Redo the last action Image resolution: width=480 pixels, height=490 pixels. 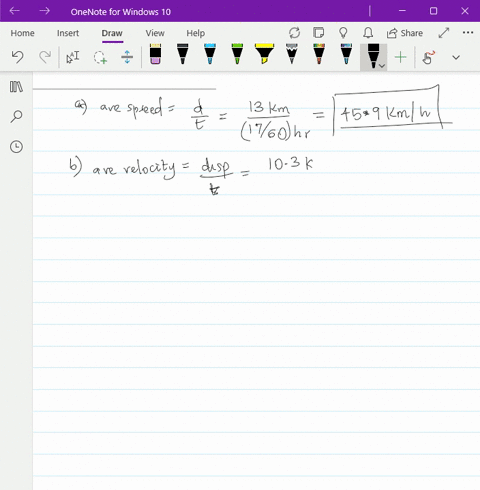(45, 57)
